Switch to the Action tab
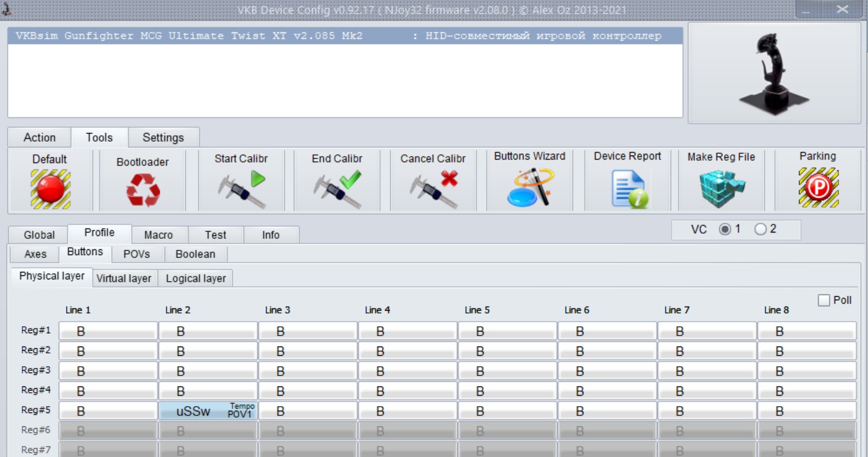This screenshot has height=457, width=868. coord(39,138)
